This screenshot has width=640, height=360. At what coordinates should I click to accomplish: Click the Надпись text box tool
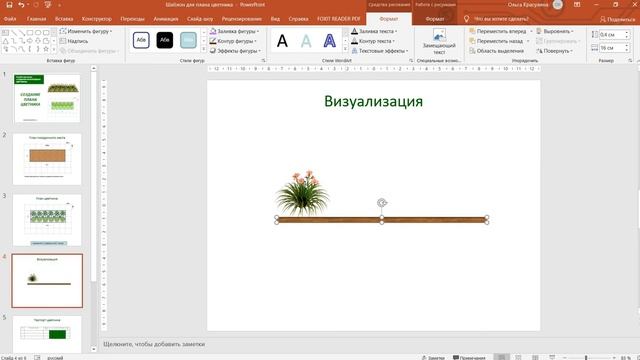pyautogui.click(x=73, y=41)
